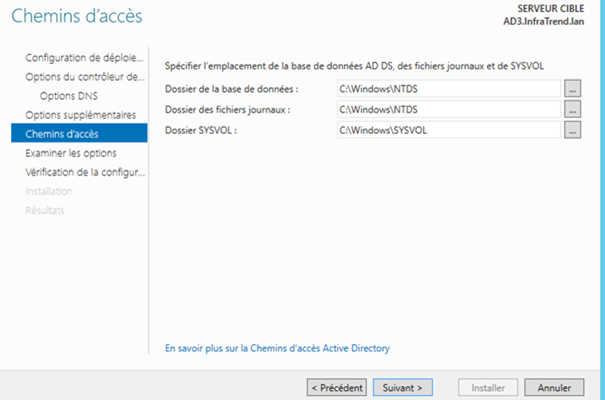Click the database folder path field

click(x=447, y=89)
